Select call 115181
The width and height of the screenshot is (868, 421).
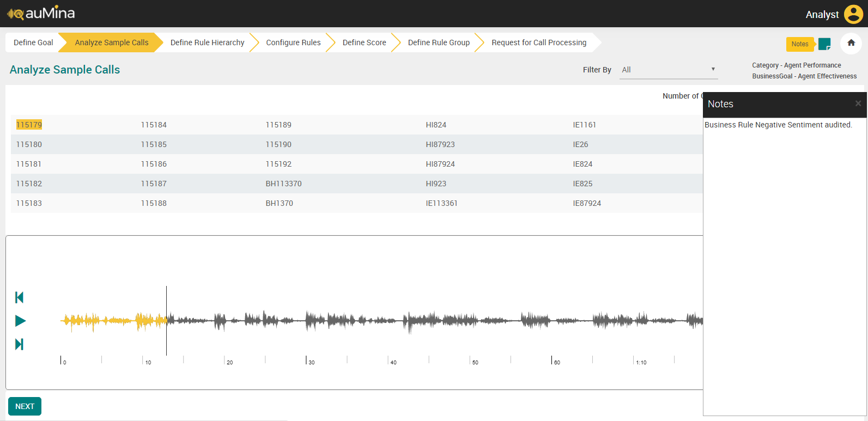[29, 164]
